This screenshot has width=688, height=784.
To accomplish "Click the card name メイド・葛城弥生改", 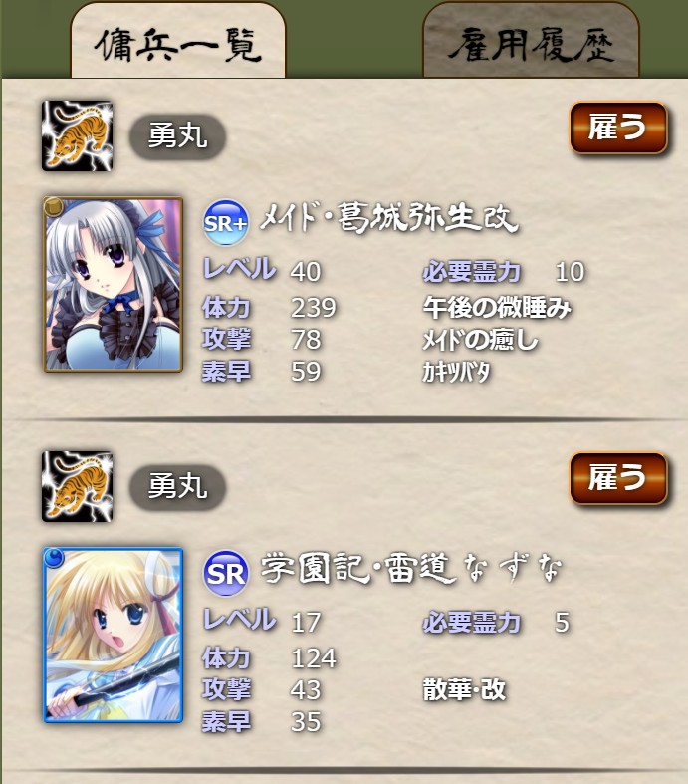I will pyautogui.click(x=388, y=218).
